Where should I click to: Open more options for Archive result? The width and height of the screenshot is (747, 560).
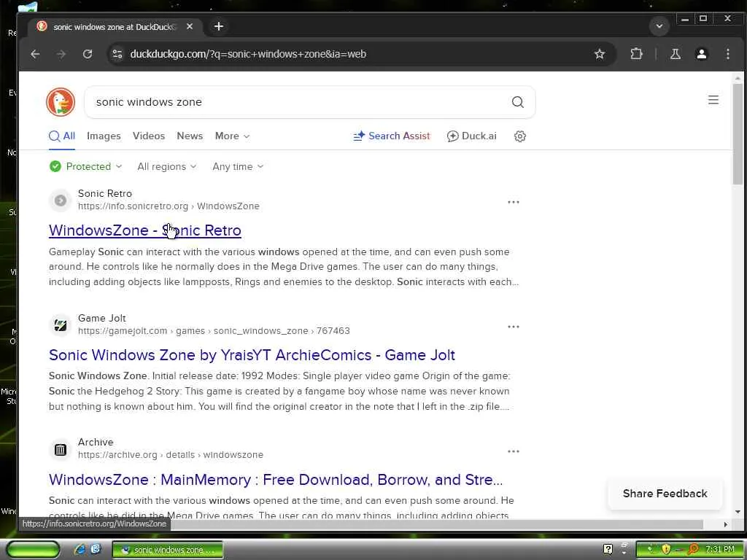pos(513,451)
